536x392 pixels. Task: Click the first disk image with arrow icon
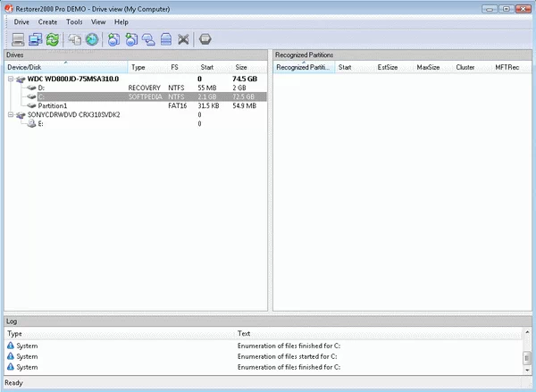pyautogui.click(x=113, y=39)
